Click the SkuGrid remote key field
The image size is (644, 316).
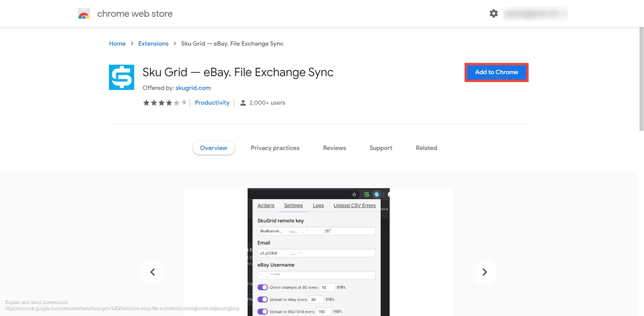[x=316, y=231]
